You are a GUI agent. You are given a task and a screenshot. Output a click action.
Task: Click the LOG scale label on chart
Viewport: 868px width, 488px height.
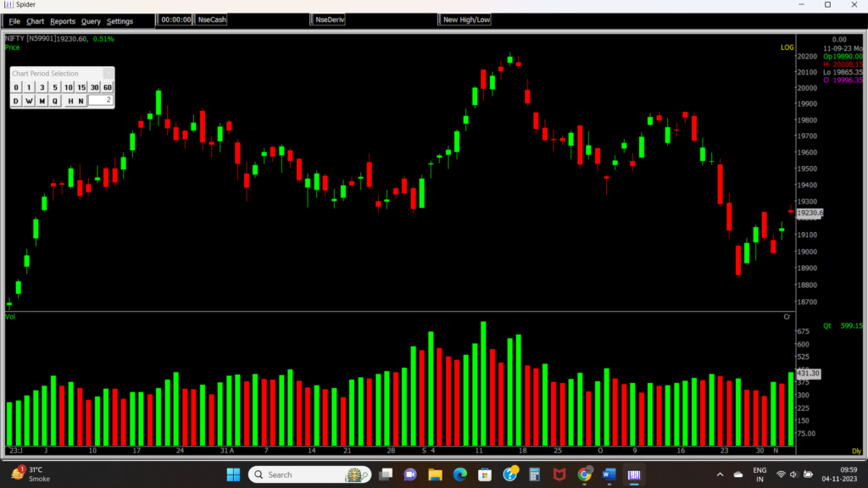(787, 47)
